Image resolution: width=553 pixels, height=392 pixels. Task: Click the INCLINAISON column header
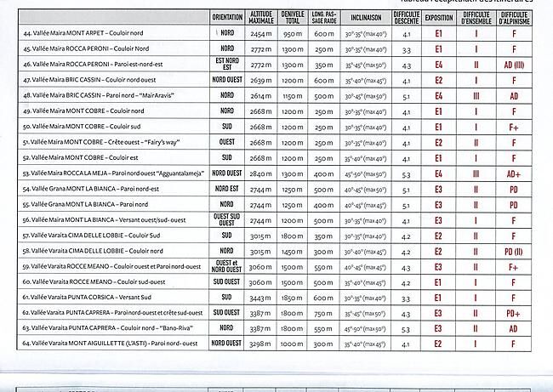tap(366, 17)
